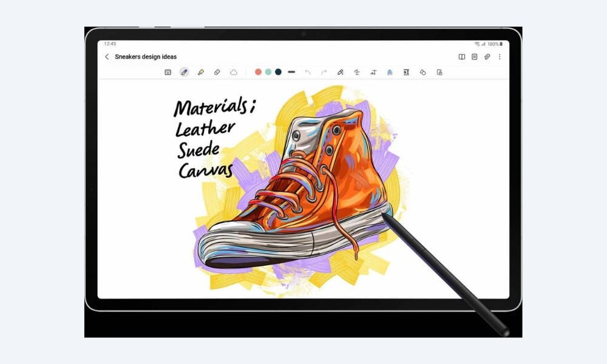Pick the mint green pen color
The width and height of the screenshot is (607, 364).
268,72
